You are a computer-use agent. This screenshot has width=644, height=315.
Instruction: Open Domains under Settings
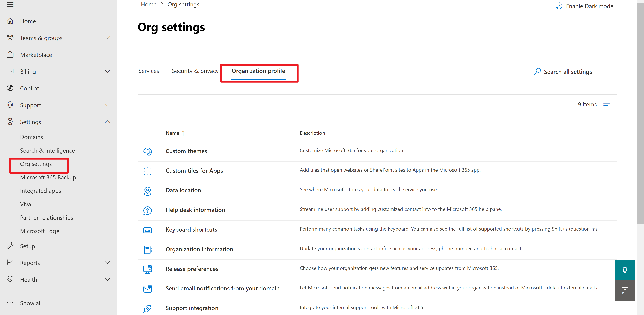click(x=32, y=137)
